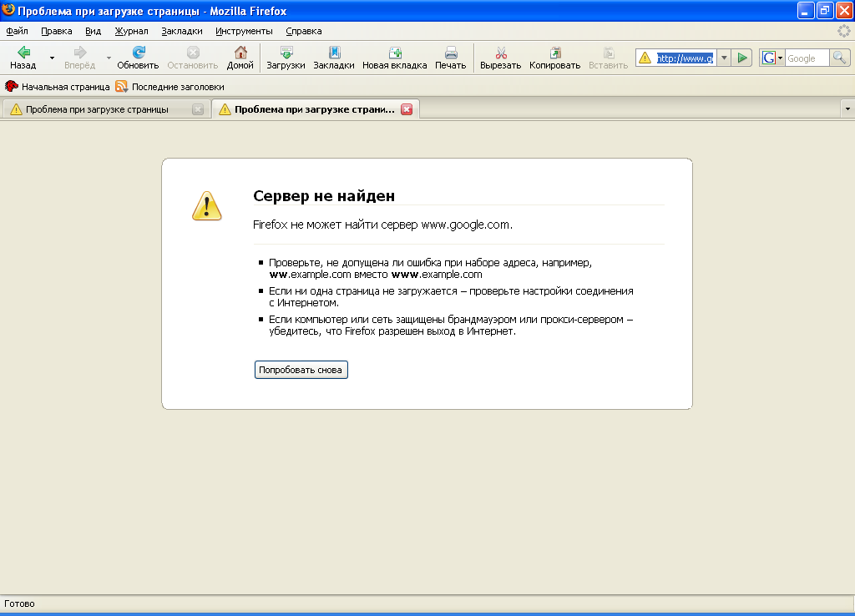Go to Домой (Home) page icon
855x616 pixels.
[x=240, y=53]
